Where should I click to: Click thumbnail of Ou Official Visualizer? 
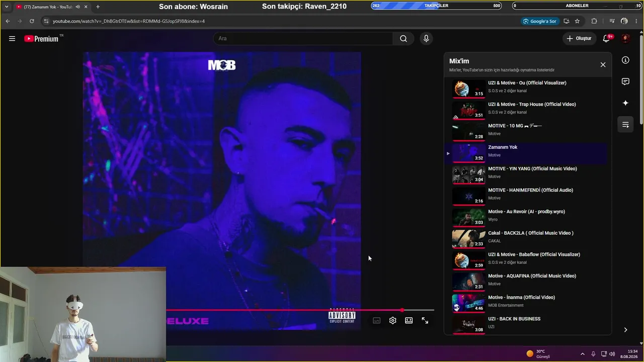pyautogui.click(x=468, y=88)
